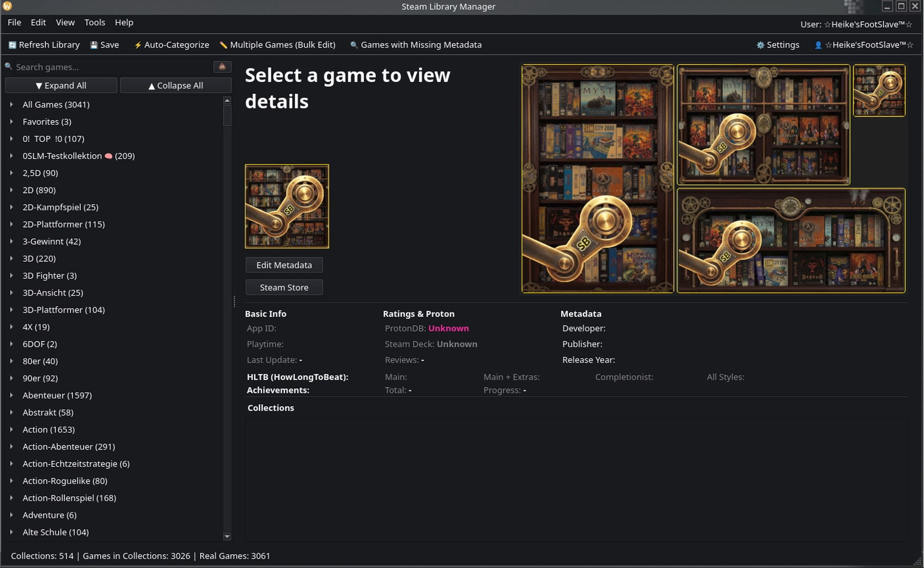924x568 pixels.
Task: Open Settings via the gear icon
Action: pyautogui.click(x=760, y=45)
